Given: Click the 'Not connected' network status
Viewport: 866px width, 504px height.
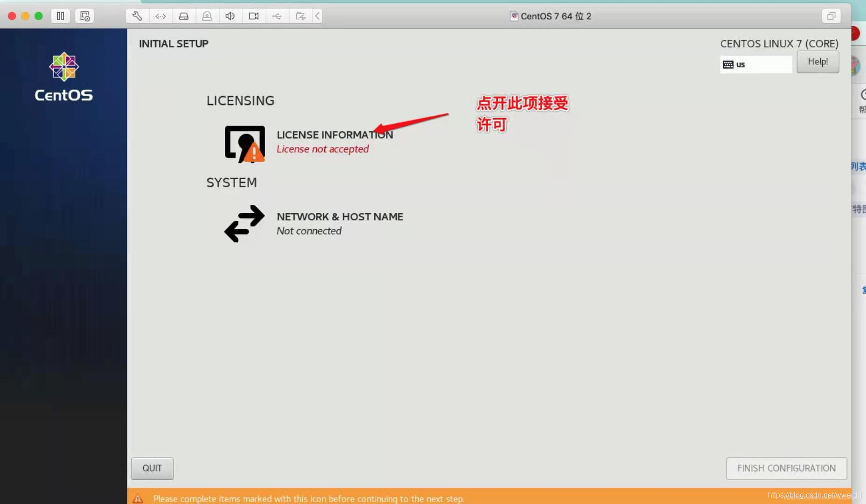Looking at the screenshot, I should (309, 231).
